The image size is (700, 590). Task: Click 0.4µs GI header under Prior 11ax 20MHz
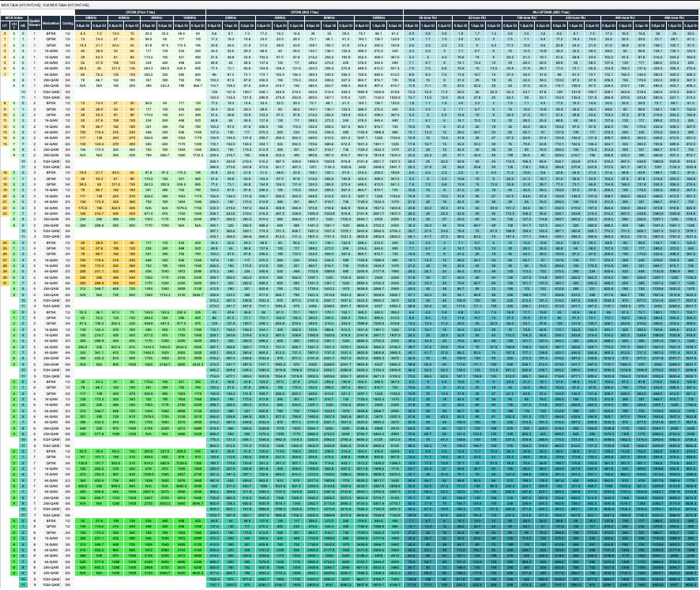coord(99,25)
